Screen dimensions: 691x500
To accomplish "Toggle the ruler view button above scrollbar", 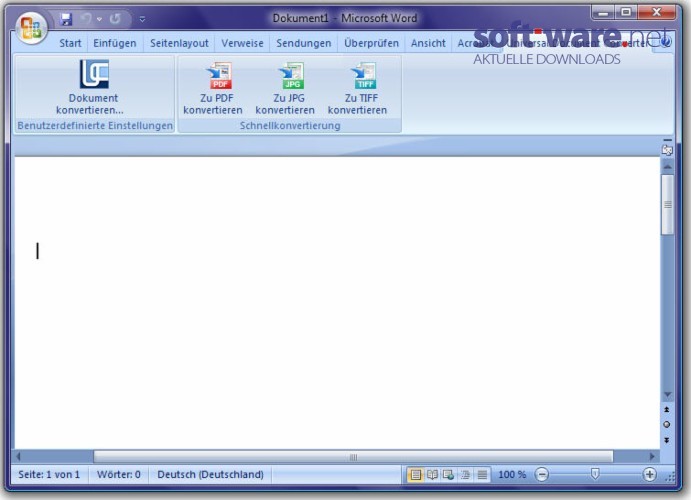I will [667, 149].
